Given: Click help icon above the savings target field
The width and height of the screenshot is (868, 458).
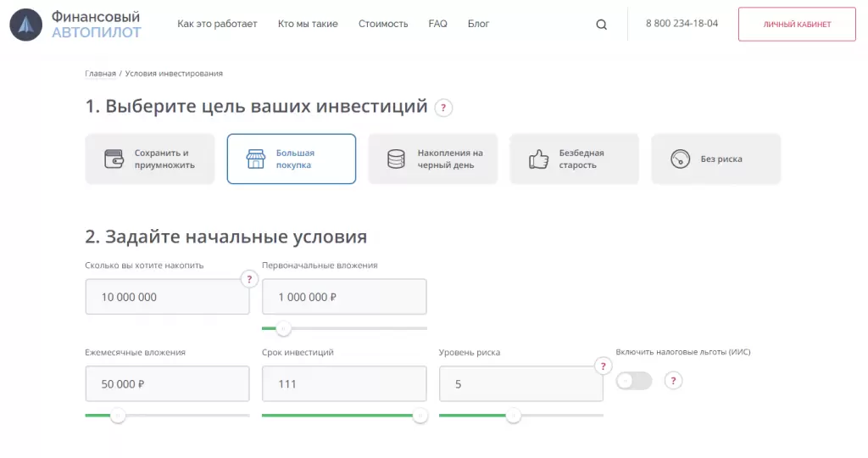Looking at the screenshot, I should pos(249,279).
